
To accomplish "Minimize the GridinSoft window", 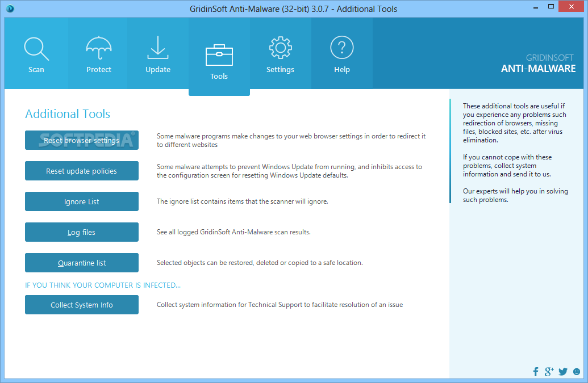I will pyautogui.click(x=536, y=7).
